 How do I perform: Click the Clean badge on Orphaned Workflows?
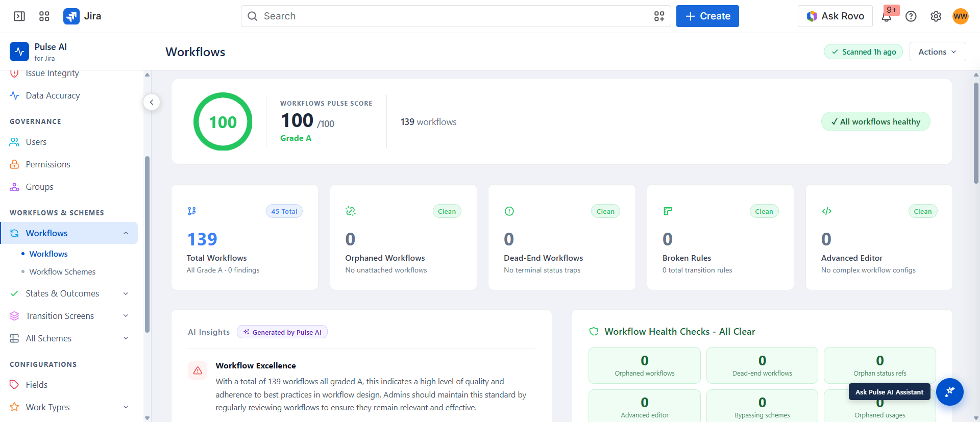[447, 211]
